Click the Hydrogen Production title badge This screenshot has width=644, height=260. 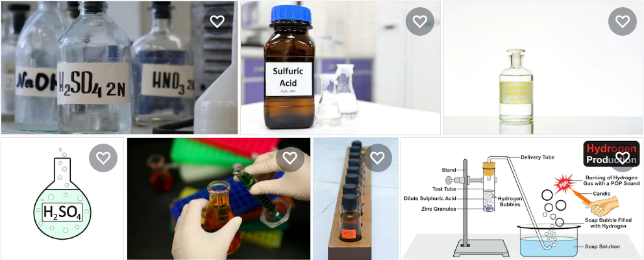click(611, 153)
